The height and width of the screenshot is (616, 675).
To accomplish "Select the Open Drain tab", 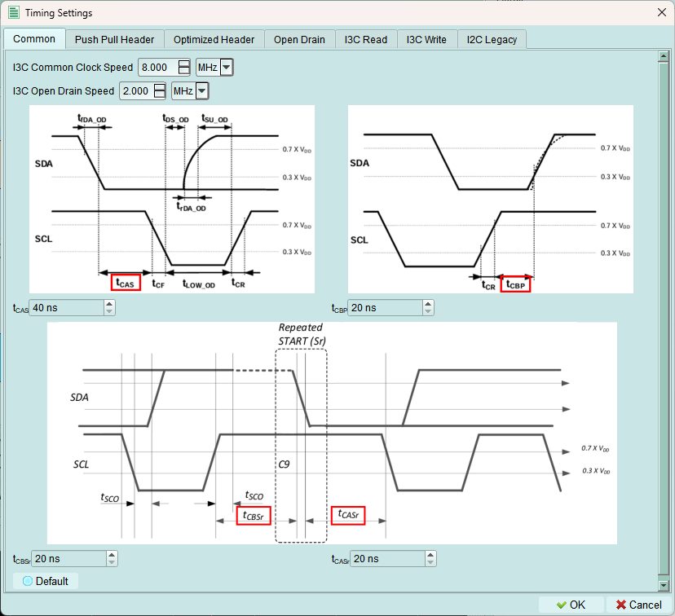I will pyautogui.click(x=299, y=39).
